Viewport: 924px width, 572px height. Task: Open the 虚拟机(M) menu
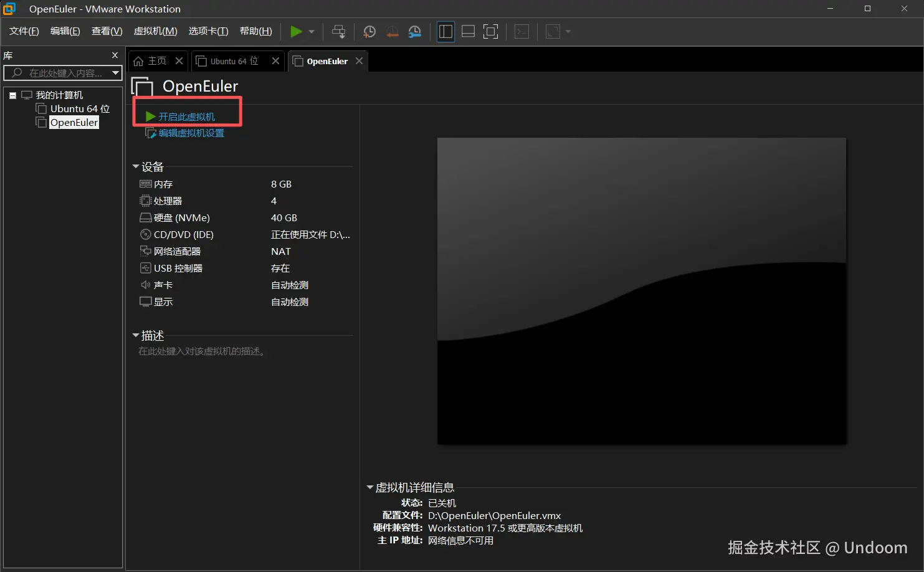[156, 31]
